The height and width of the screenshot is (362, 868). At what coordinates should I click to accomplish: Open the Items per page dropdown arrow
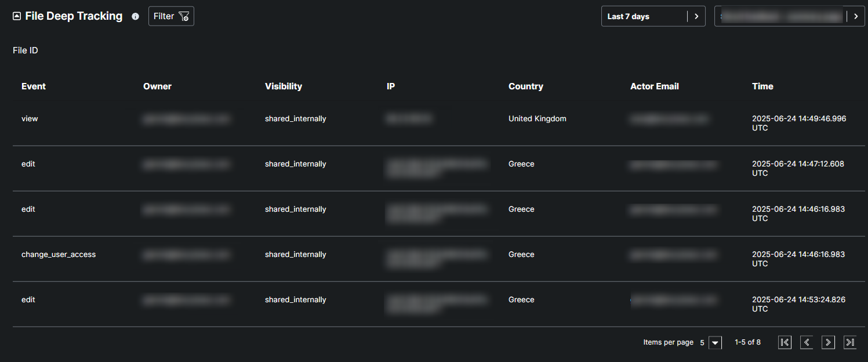point(716,343)
